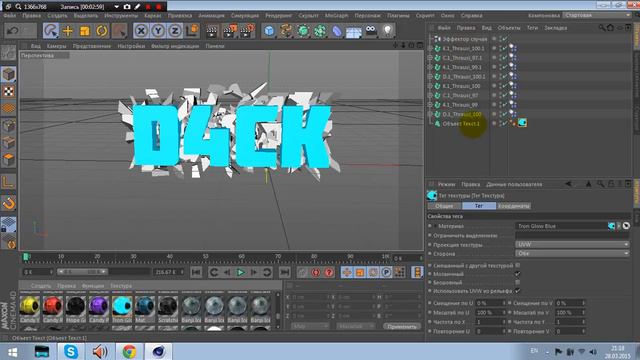The width and height of the screenshot is (640, 360).
Task: Open the 'Рендеринг' menu
Action: [x=278, y=16]
